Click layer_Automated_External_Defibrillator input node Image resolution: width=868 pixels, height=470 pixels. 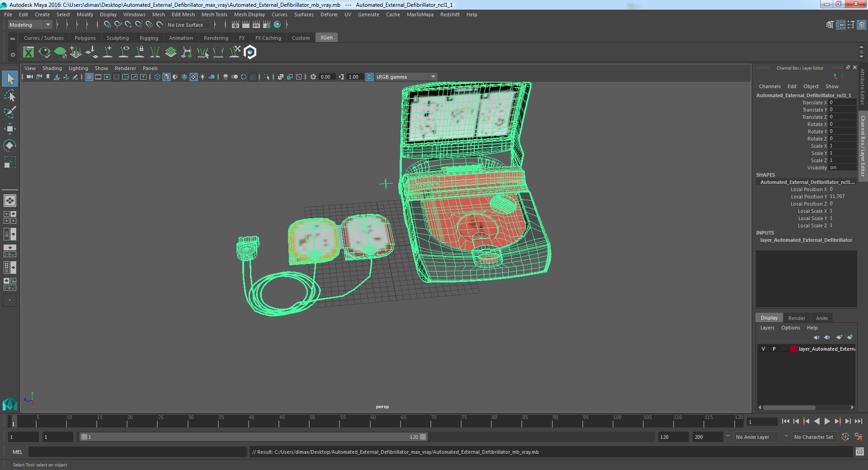click(806, 240)
